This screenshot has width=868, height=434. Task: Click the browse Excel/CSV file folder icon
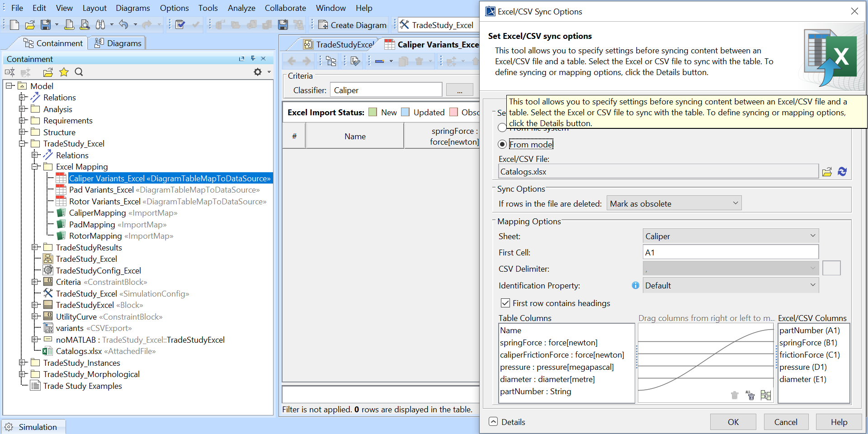[827, 172]
